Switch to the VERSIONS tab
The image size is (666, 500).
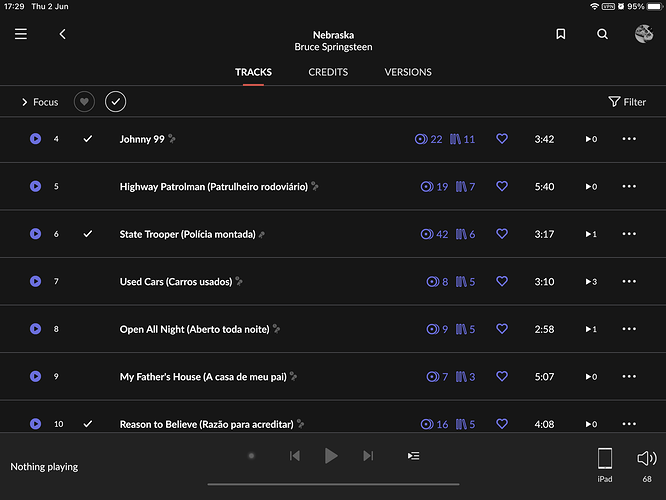click(408, 72)
